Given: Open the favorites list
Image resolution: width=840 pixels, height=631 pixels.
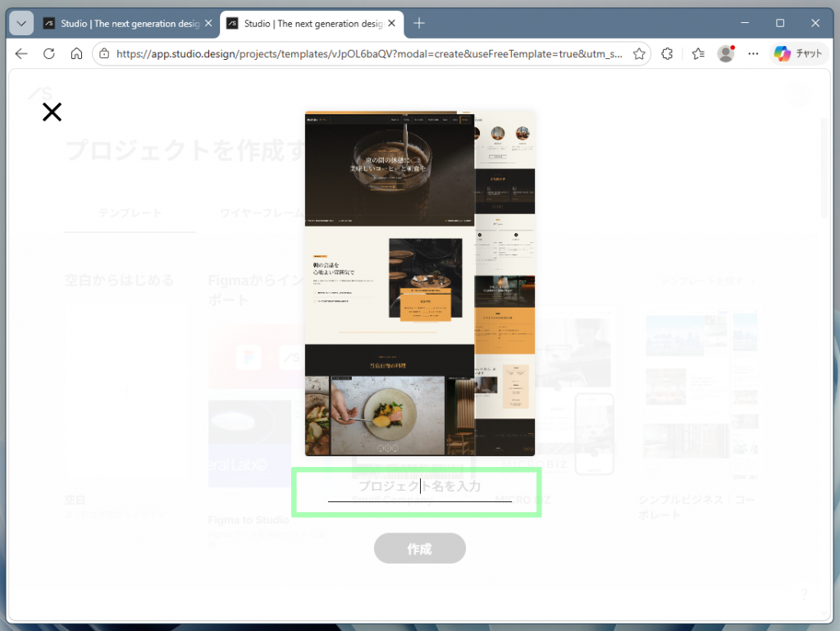Looking at the screenshot, I should point(698,53).
